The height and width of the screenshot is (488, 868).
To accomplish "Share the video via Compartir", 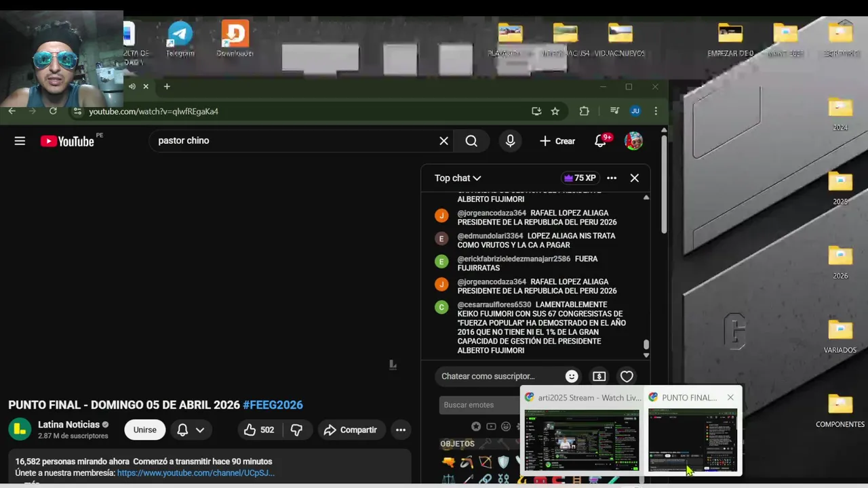I will 351,430.
